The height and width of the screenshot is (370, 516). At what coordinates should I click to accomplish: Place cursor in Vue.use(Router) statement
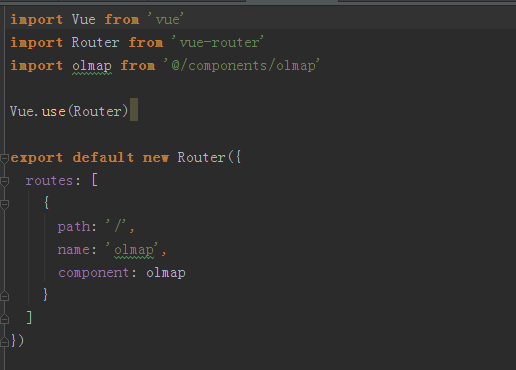[x=69, y=111]
